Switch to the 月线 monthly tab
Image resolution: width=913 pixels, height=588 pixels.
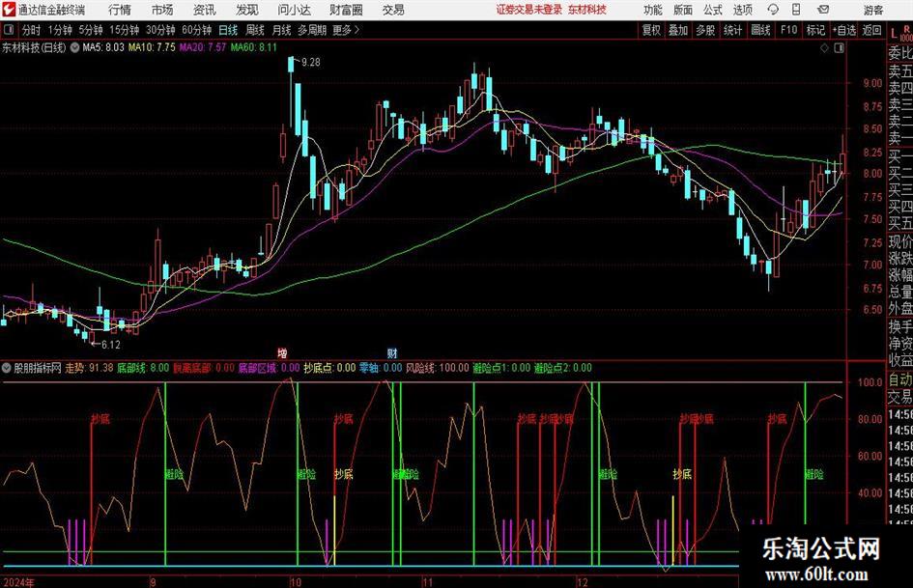[282, 30]
